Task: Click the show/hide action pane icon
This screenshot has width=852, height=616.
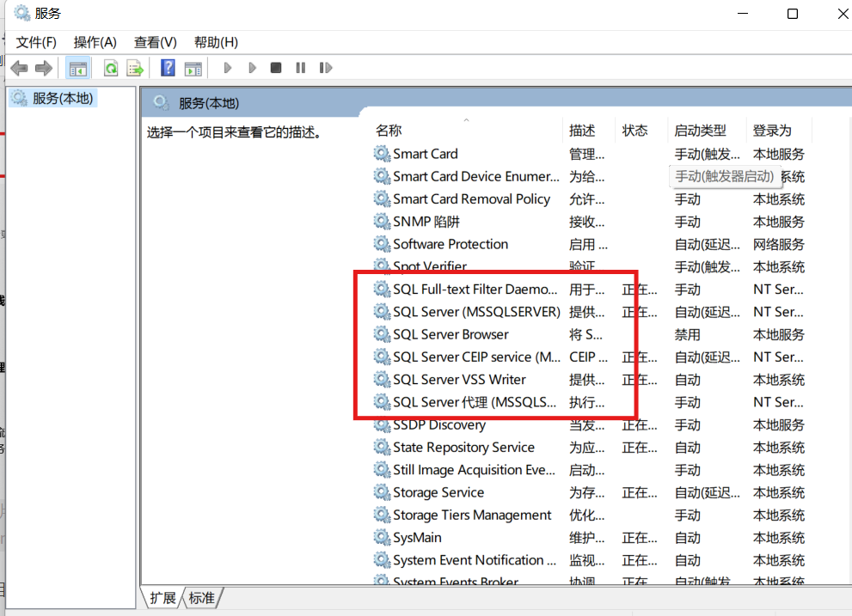Action: click(193, 69)
